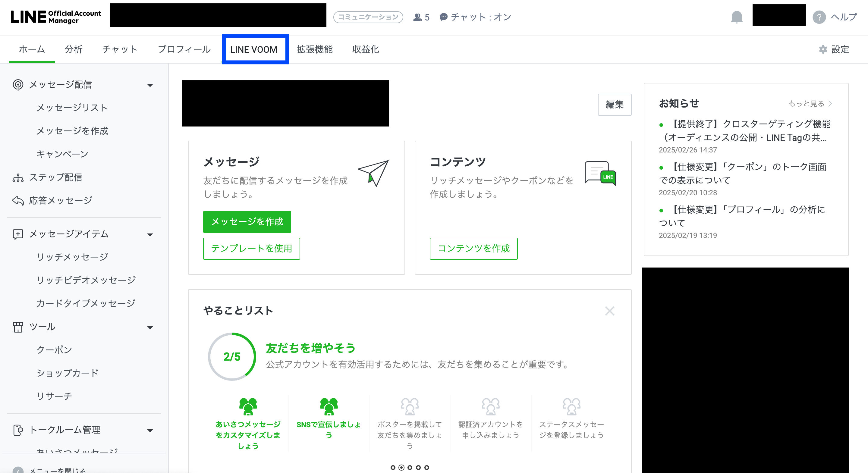The height and width of the screenshot is (473, 868).
Task: Open the help question mark icon
Action: (x=819, y=17)
